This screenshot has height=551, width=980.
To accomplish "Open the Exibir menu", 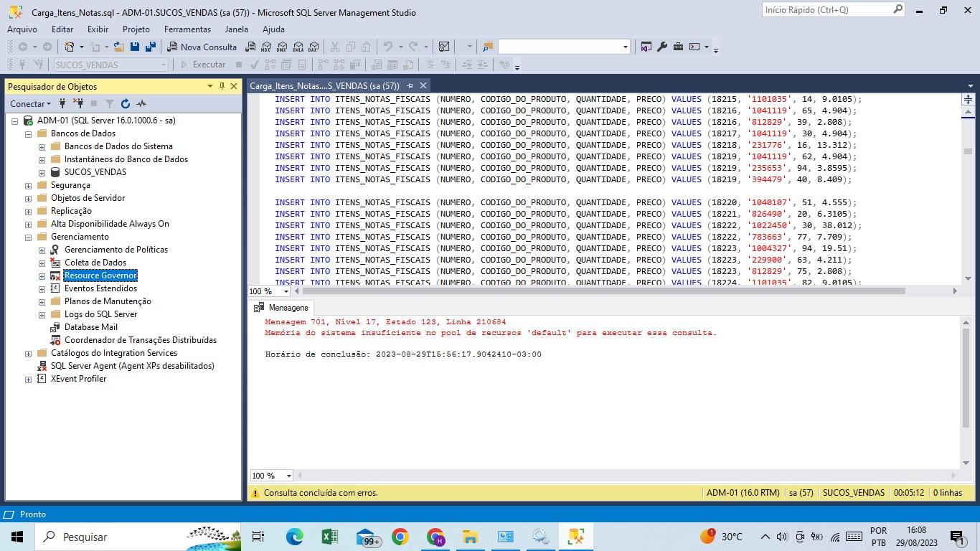I will (98, 29).
